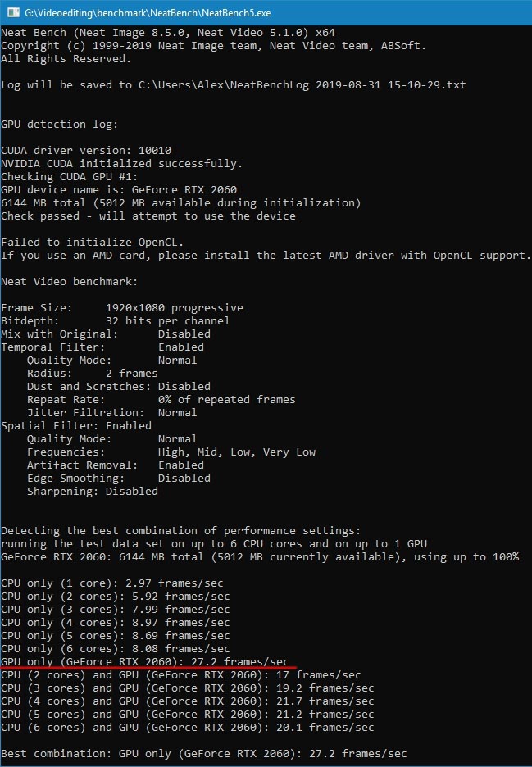Click the Frame Size 1920x1080 progressive line
532x767 pixels.
coord(122,307)
